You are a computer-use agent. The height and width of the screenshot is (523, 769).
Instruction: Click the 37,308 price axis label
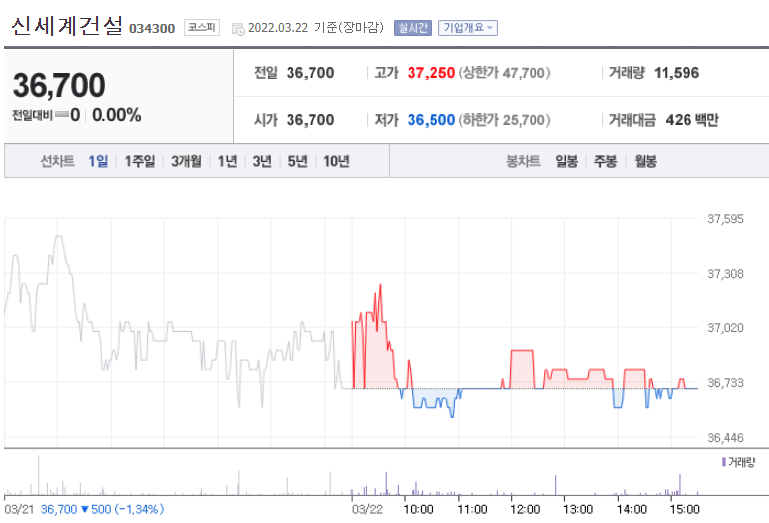pyautogui.click(x=725, y=274)
